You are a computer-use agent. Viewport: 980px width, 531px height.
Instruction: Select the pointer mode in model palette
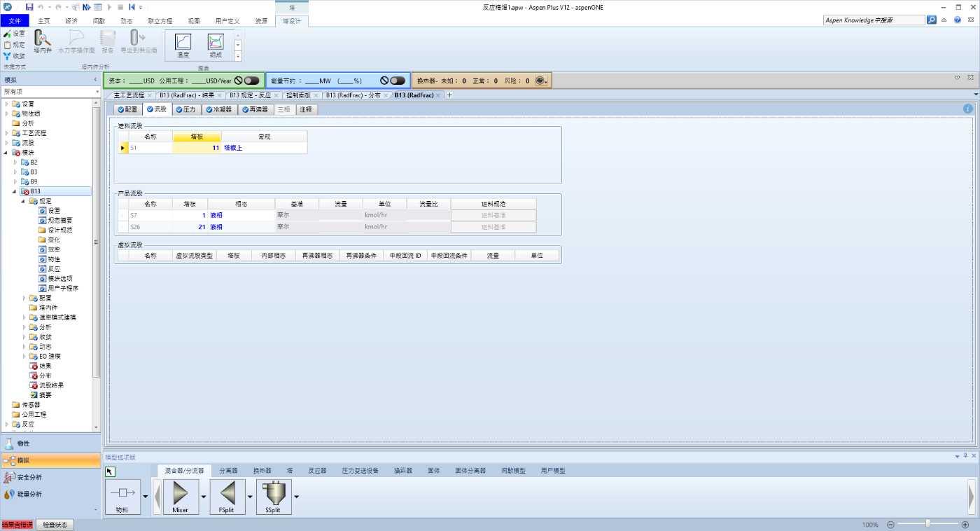tap(110, 471)
